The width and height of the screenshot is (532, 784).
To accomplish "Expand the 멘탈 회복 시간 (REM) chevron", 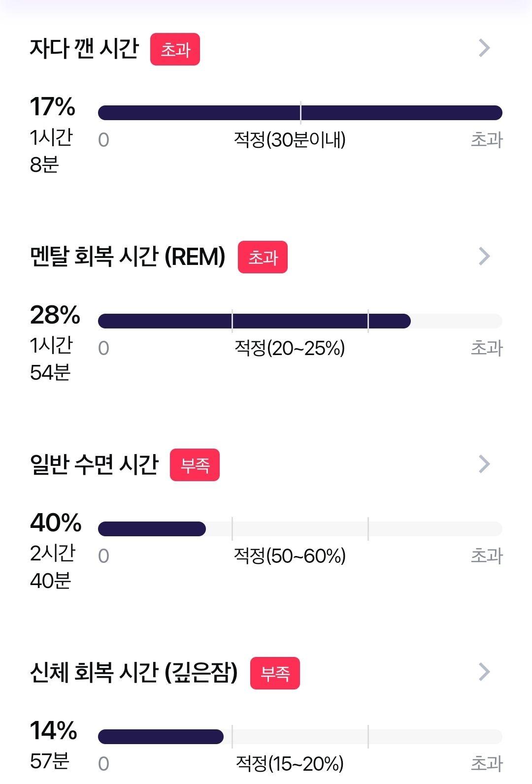I will (x=484, y=256).
